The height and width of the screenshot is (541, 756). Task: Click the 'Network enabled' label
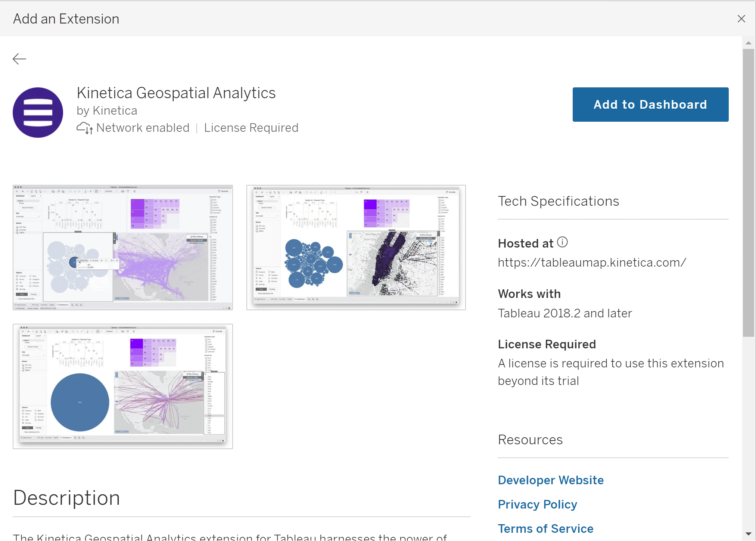tap(143, 128)
